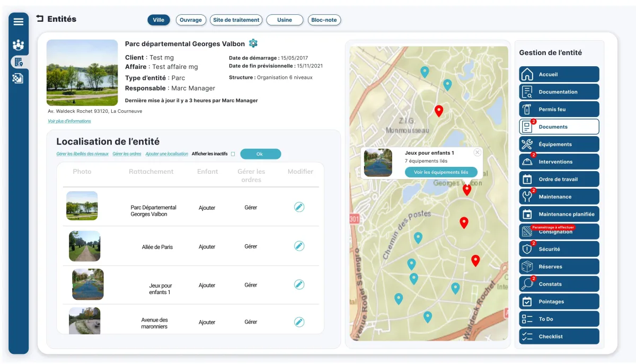Select the building entities sidebar icon
This screenshot has width=636, height=364.
tap(19, 62)
